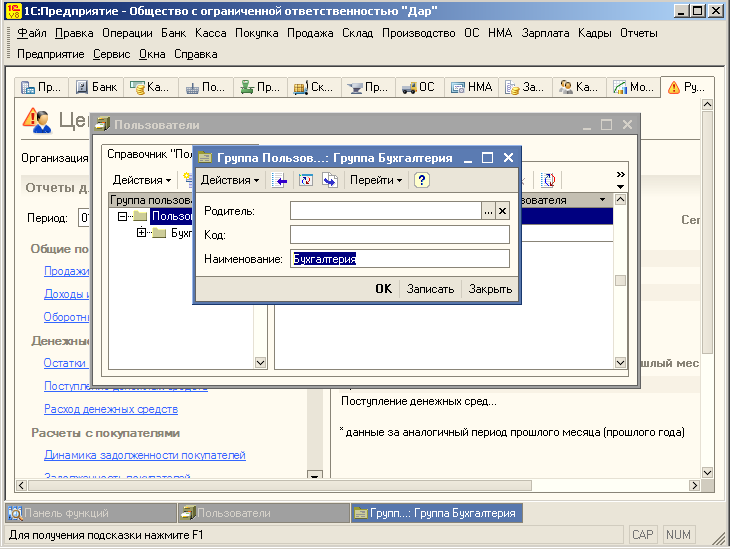The image size is (730, 549).
Task: Click the copy item icon in group dialog
Action: point(330,180)
